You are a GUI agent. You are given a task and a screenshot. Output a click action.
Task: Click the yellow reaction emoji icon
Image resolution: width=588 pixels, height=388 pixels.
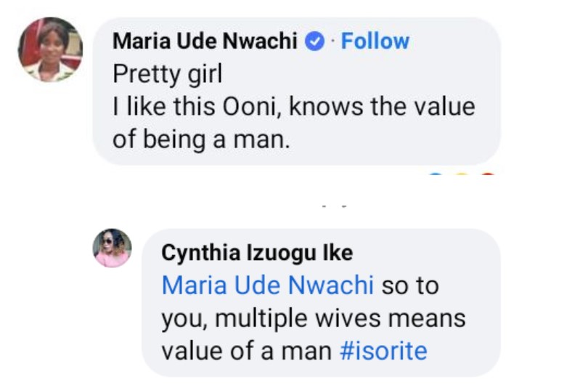462,174
